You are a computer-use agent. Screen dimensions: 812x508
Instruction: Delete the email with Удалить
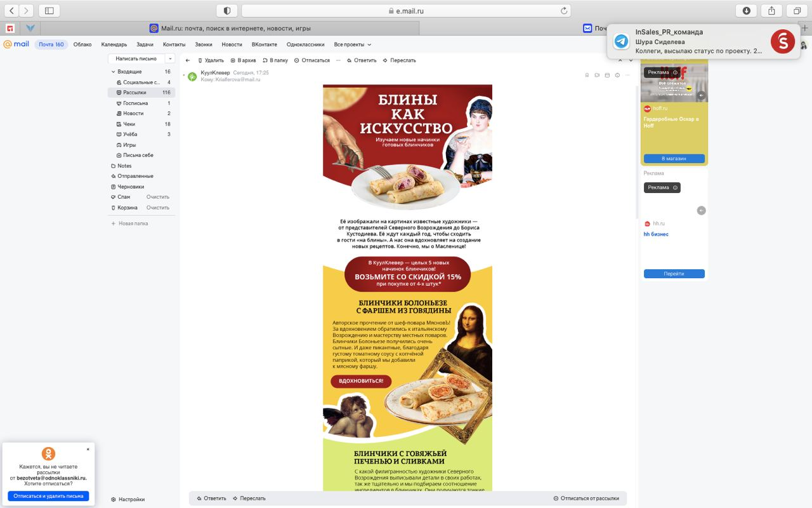pyautogui.click(x=211, y=60)
